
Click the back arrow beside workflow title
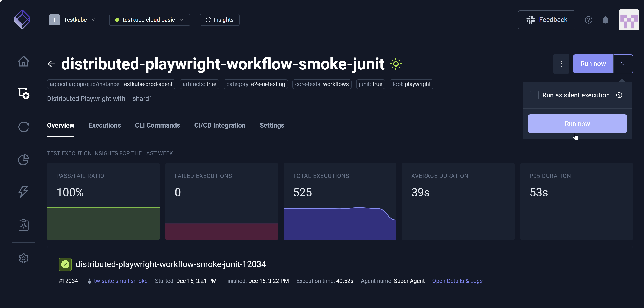[x=51, y=64]
